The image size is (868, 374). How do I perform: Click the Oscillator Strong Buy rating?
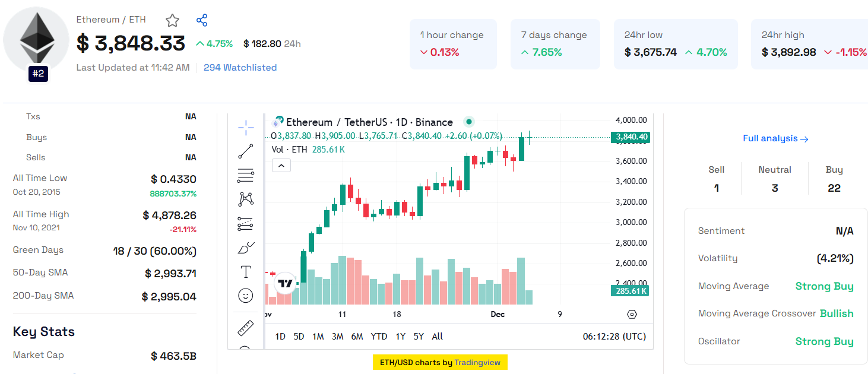coord(825,341)
